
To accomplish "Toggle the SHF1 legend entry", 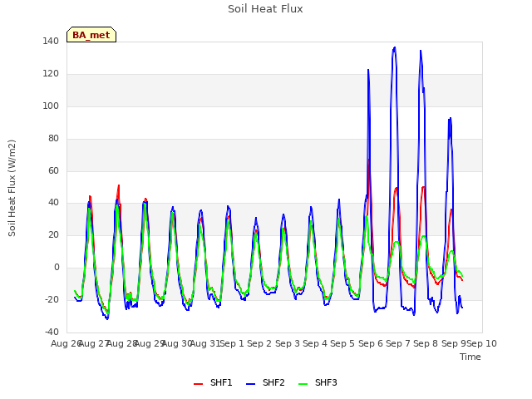I will tap(213, 382).
